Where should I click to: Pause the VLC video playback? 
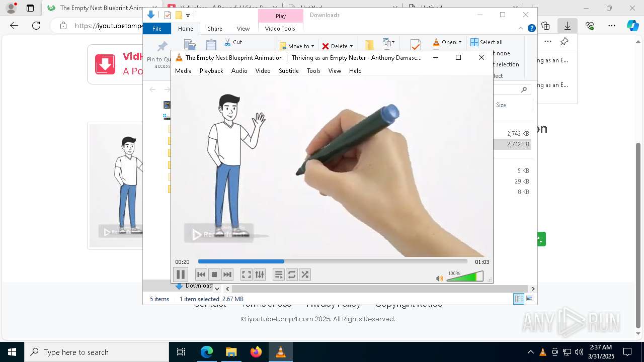[181, 275]
